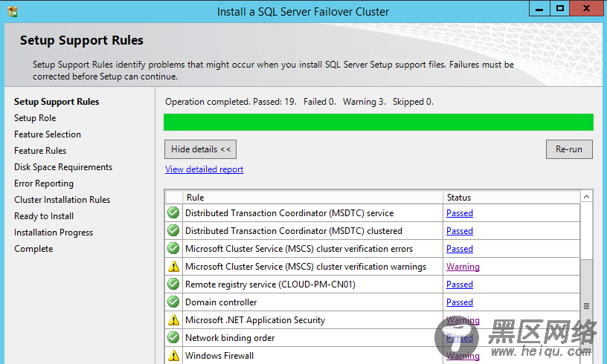
Task: Select the Cluster Installation Rules step
Action: pos(62,199)
